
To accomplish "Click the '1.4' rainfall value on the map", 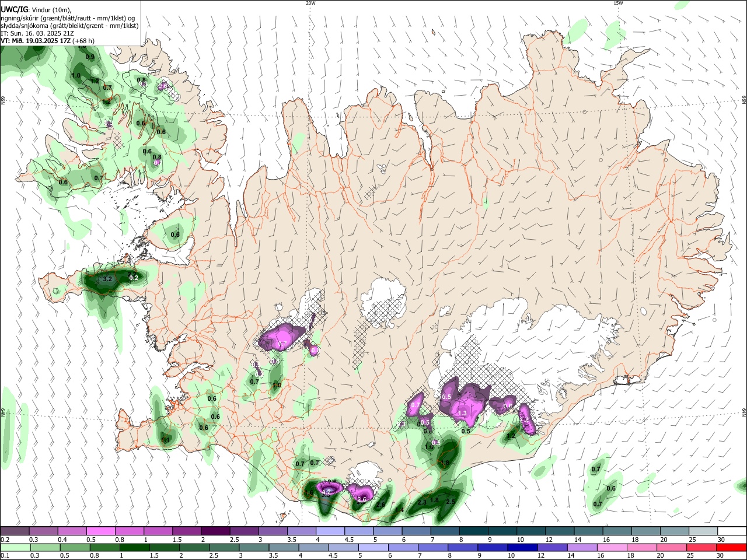I will pos(399,510).
